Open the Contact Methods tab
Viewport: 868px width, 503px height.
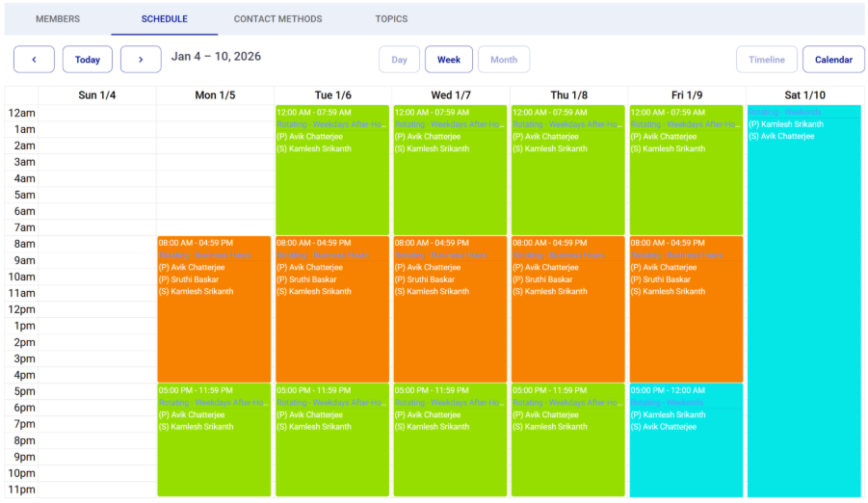point(277,19)
